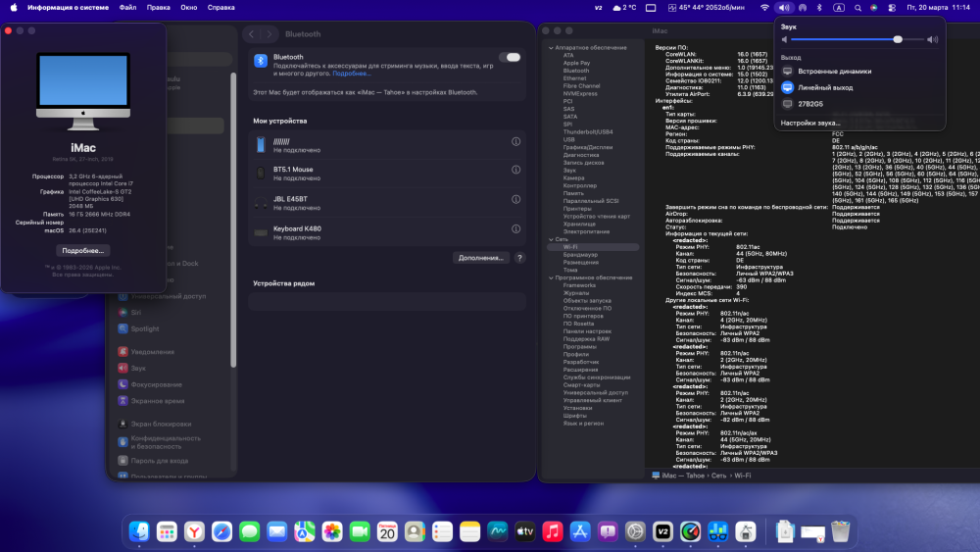Click the temperature and fan speed monitor
Viewport: 980px width, 552px height.
[x=707, y=8]
